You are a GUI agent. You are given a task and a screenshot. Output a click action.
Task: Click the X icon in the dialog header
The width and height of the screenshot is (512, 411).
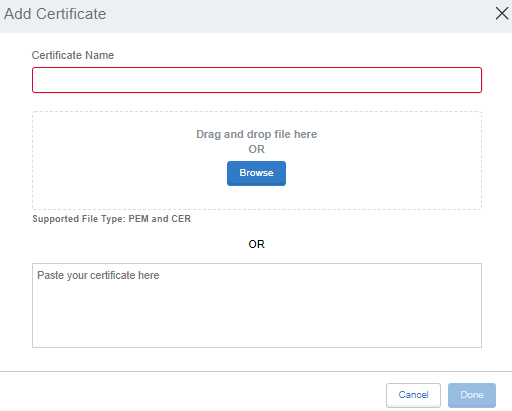click(502, 14)
